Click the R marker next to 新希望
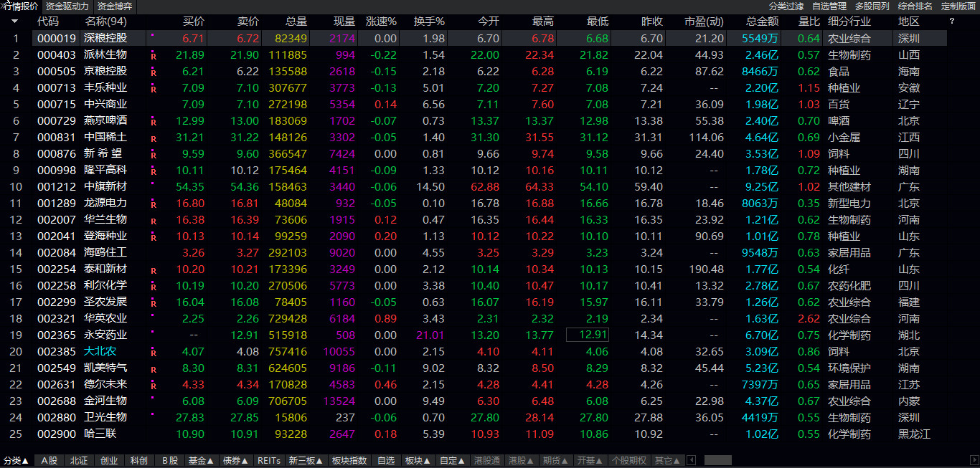Screen dimensions: 980x468 click(x=154, y=154)
